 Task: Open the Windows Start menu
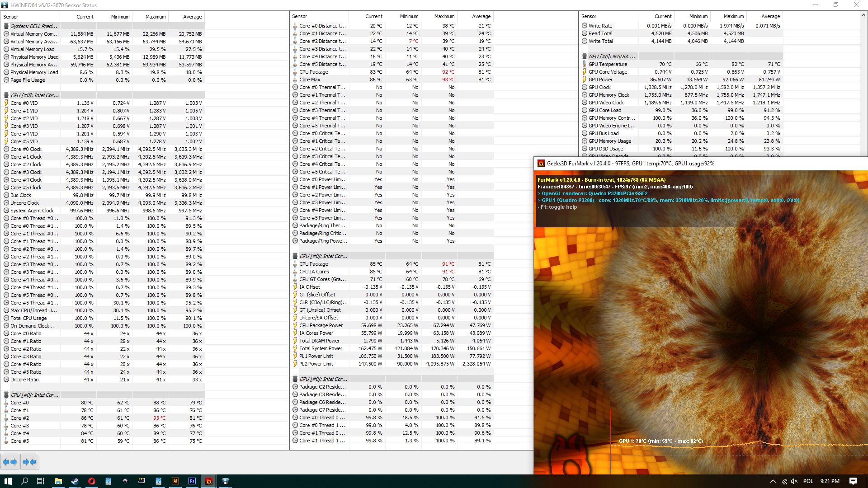[x=8, y=481]
